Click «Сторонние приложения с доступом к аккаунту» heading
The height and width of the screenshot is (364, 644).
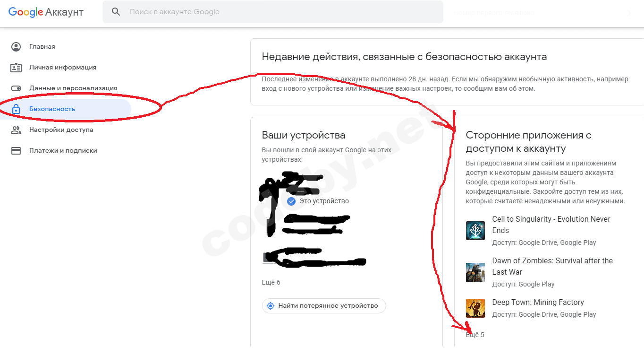click(x=529, y=142)
